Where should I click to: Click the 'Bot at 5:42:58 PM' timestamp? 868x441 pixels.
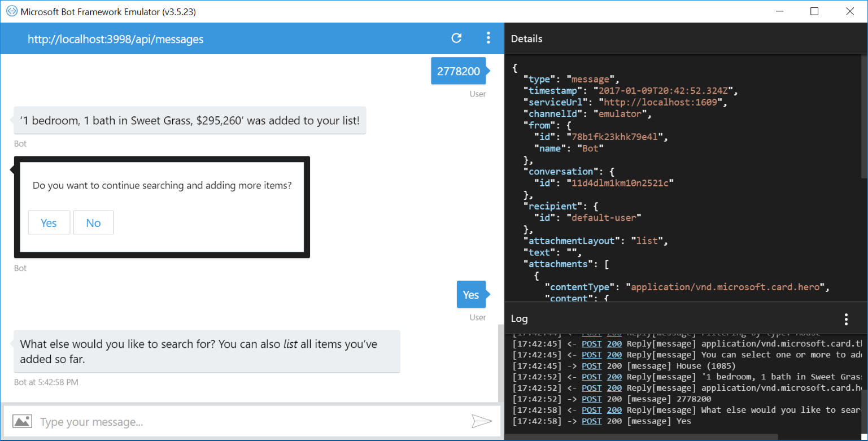(46, 382)
